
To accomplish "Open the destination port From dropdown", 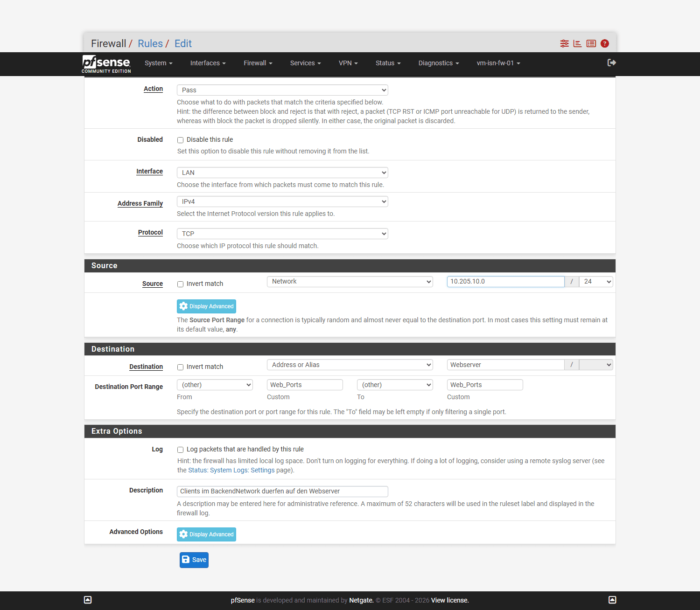I will coord(215,385).
